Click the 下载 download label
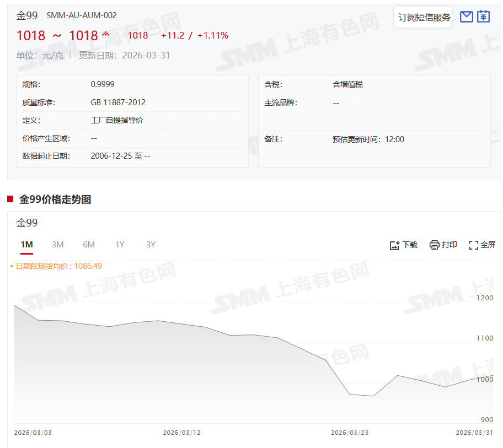503x448 pixels. pyautogui.click(x=410, y=245)
